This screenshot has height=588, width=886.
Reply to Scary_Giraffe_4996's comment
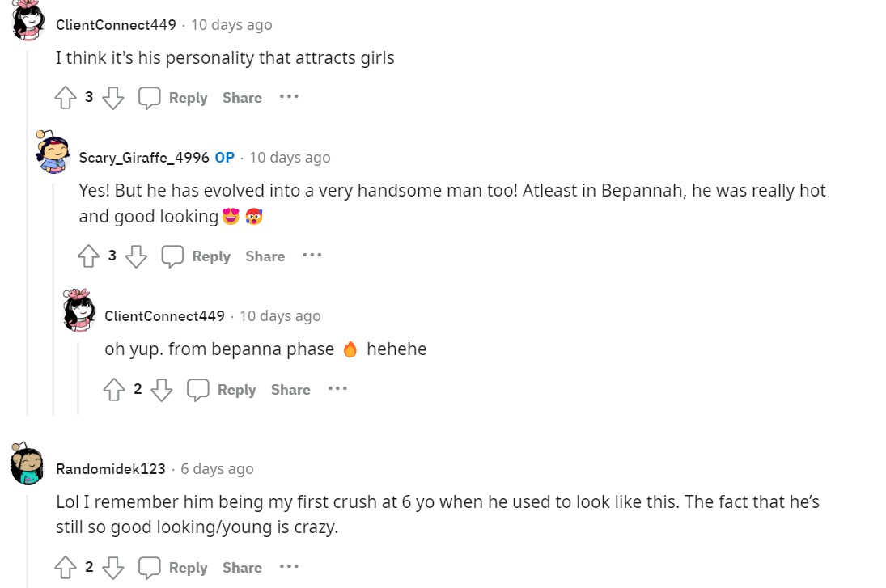click(196, 256)
